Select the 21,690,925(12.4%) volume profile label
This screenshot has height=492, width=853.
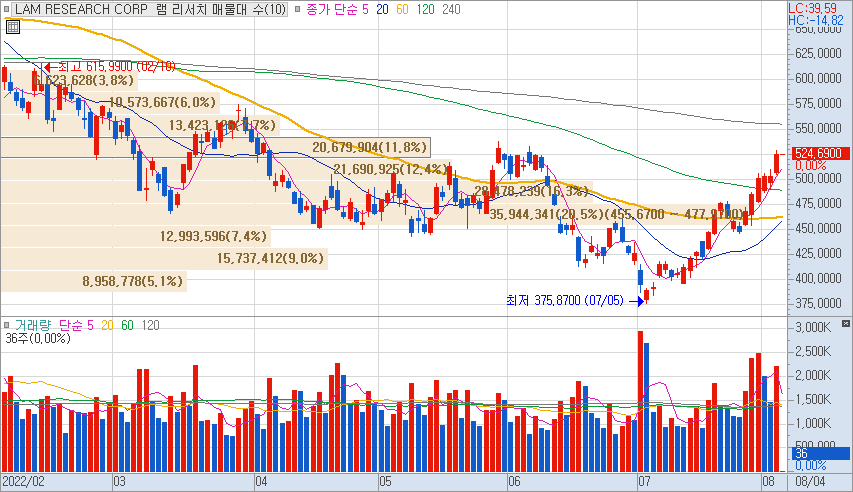click(x=391, y=170)
